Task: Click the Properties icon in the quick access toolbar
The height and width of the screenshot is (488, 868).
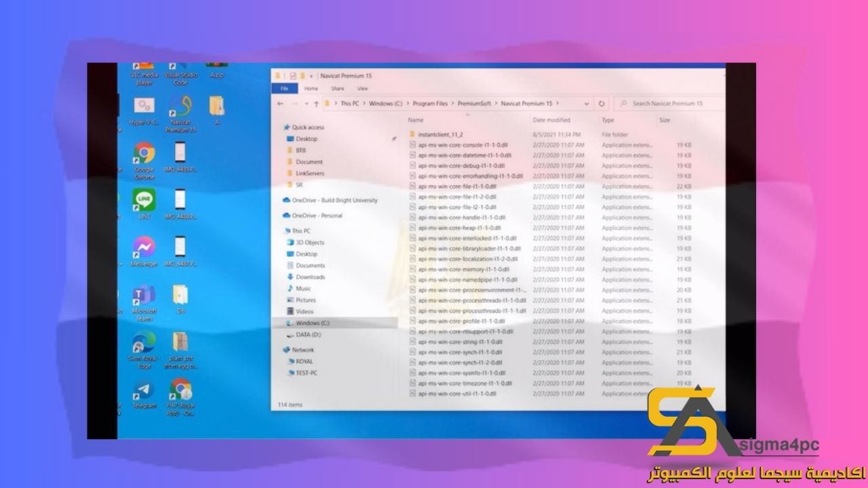Action: [293, 76]
